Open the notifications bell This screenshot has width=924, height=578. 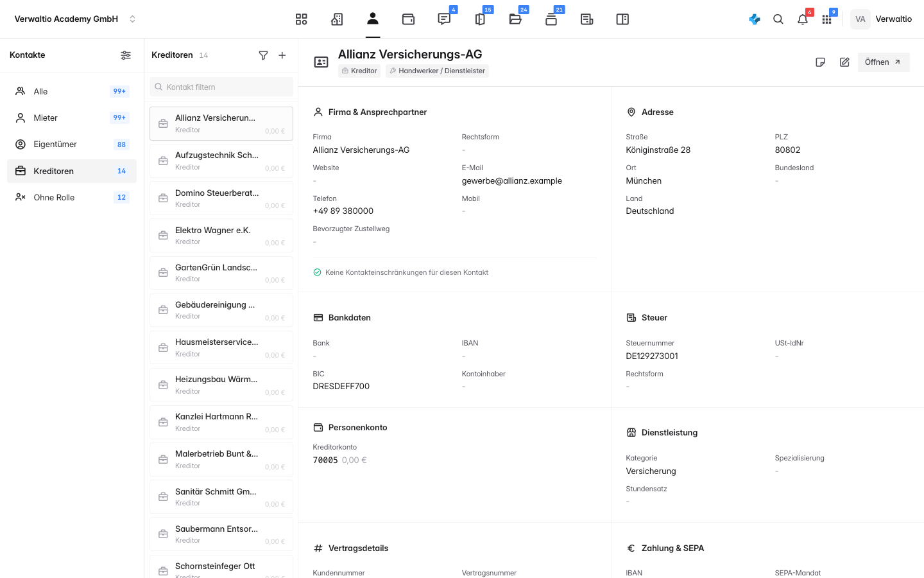coord(803,19)
